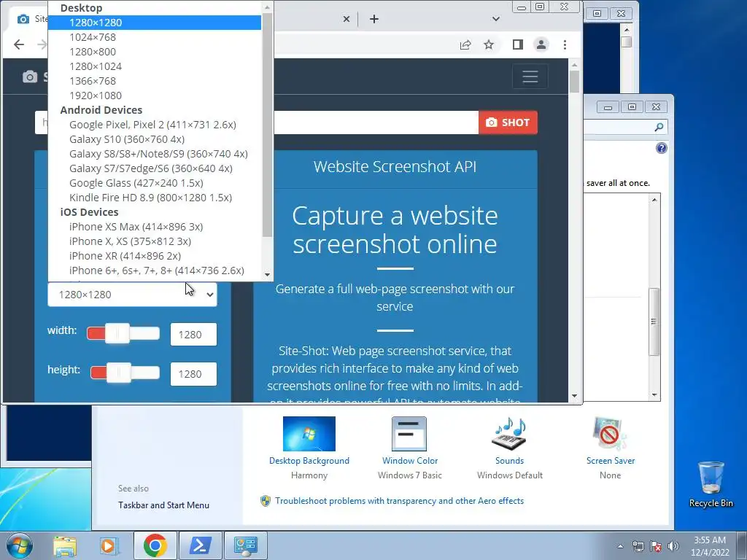Pick iPhone XS Max (414×896 3x)
This screenshot has height=560, width=747.
point(155,227)
